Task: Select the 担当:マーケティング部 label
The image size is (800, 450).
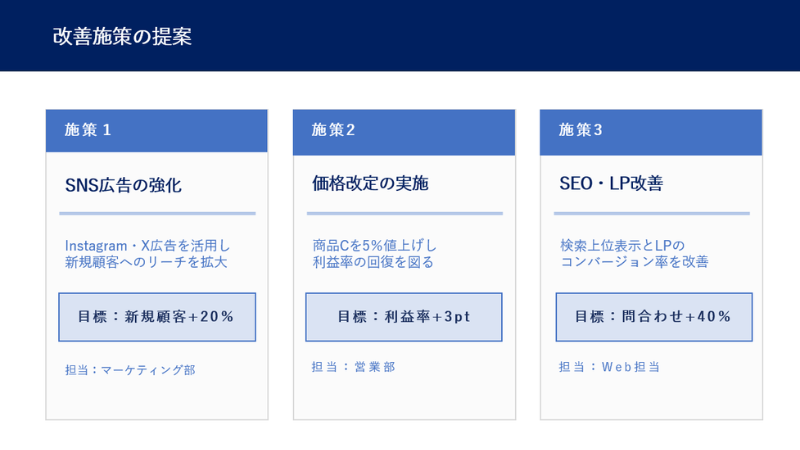Action: point(130,370)
